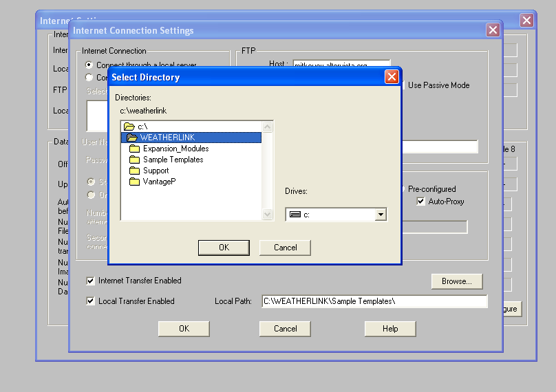This screenshot has height=392, width=556.
Task: Click the Support folder icon
Action: 135,171
